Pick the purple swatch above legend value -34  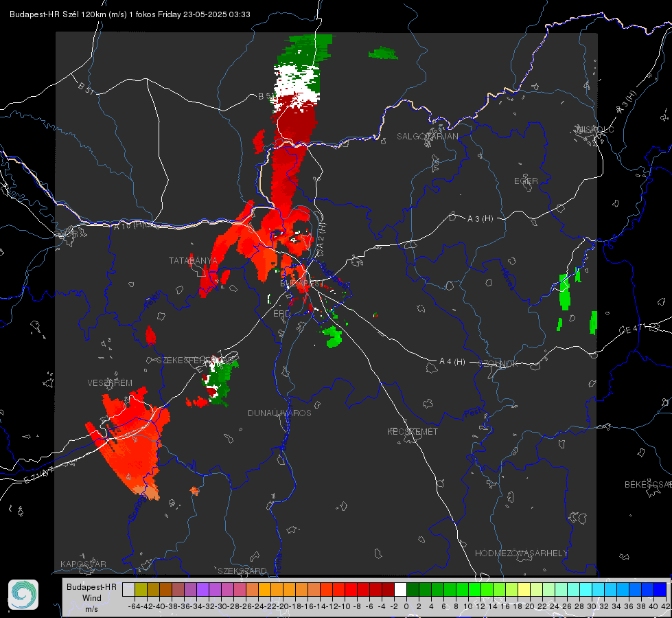[x=202, y=589]
